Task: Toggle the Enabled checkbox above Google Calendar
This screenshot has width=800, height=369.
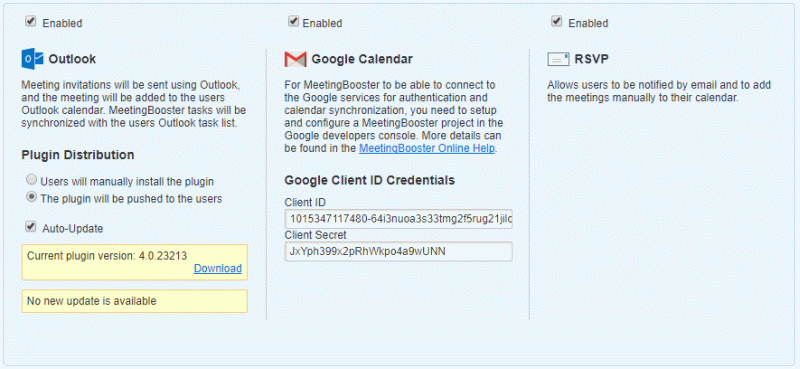Action: (x=293, y=21)
